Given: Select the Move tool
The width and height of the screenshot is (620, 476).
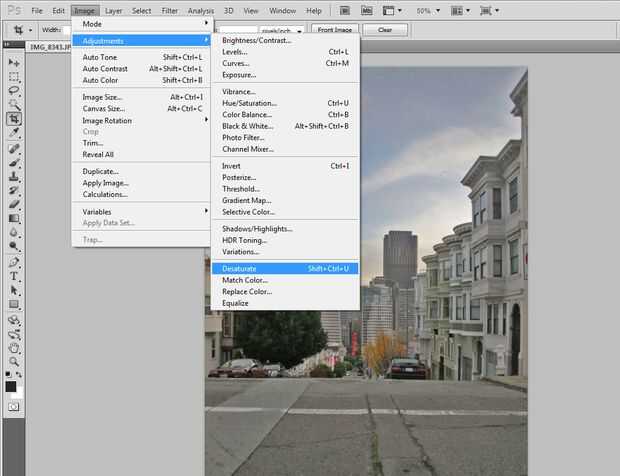Looking at the screenshot, I should 14,62.
